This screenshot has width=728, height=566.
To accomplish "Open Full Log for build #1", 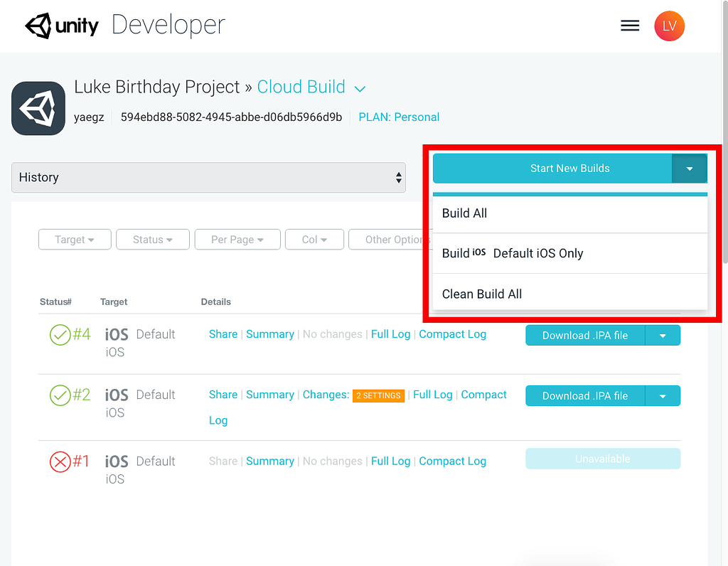I will [x=390, y=461].
